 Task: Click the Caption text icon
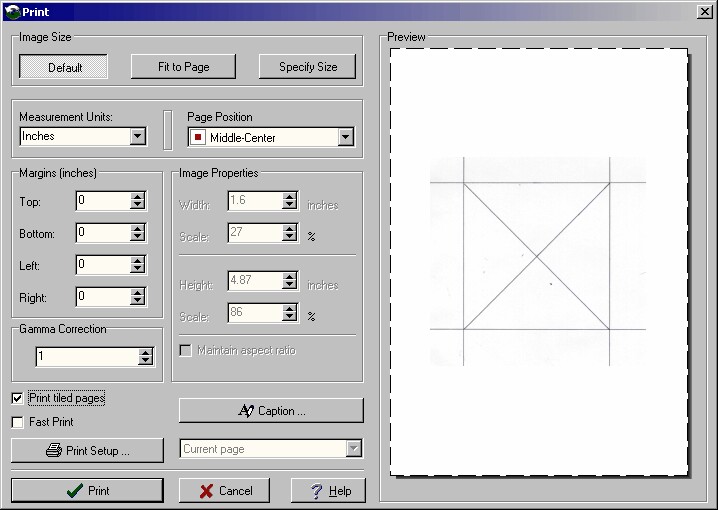click(246, 411)
